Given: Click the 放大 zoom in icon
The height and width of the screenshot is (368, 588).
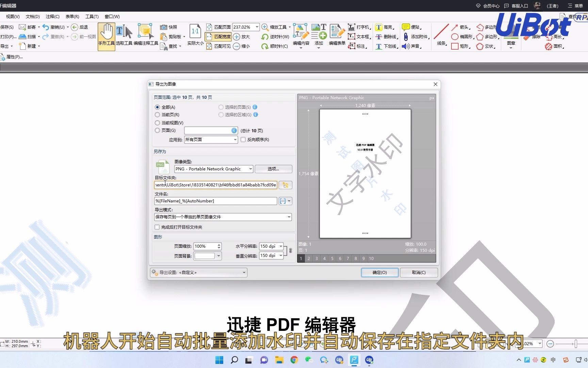Looking at the screenshot, I should [x=236, y=36].
